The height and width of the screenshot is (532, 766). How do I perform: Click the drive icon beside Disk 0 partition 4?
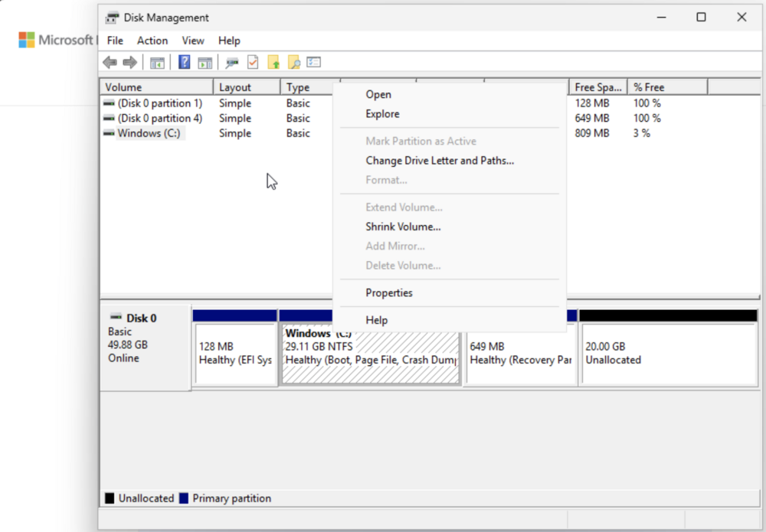[109, 118]
